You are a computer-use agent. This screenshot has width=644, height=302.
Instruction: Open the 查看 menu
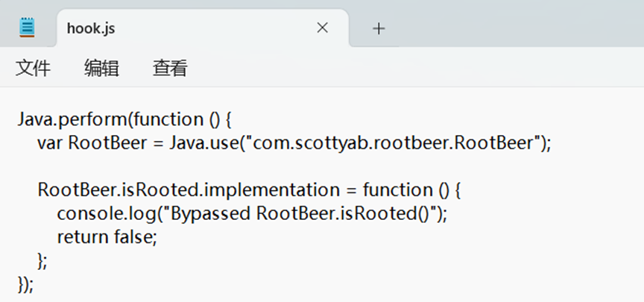click(170, 69)
